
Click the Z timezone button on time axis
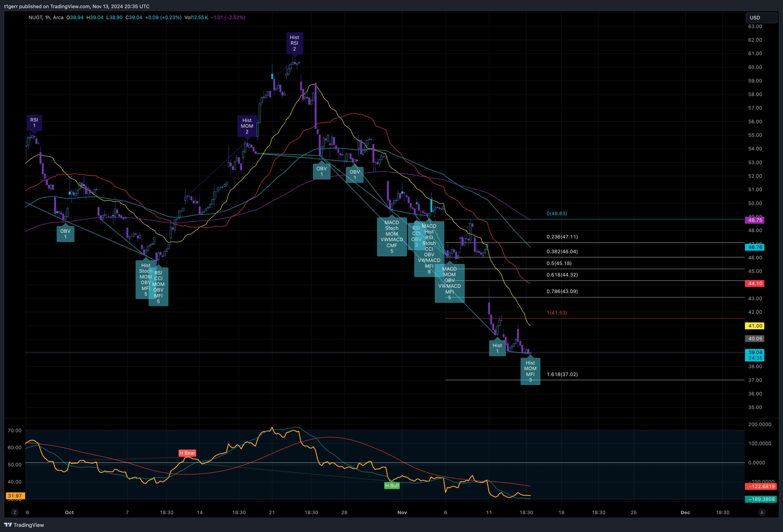(x=15, y=512)
